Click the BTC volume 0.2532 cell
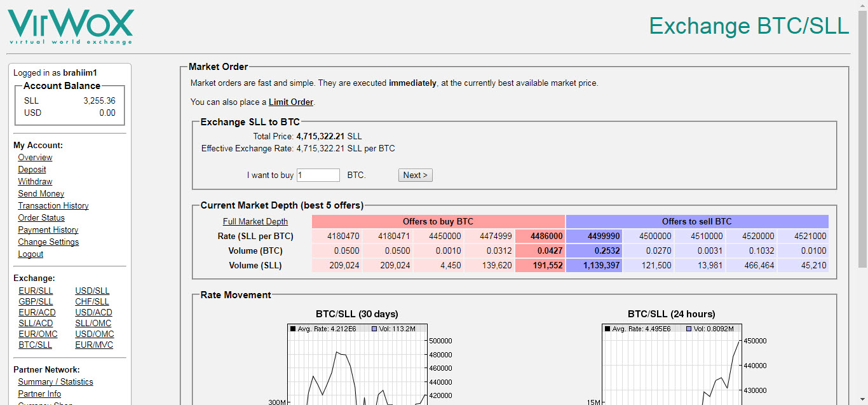 (x=594, y=251)
